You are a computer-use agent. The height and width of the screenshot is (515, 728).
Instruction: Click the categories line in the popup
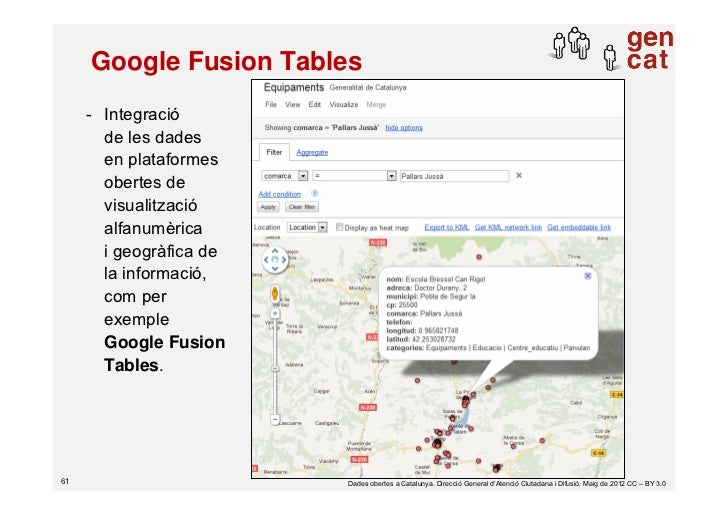[x=488, y=347]
